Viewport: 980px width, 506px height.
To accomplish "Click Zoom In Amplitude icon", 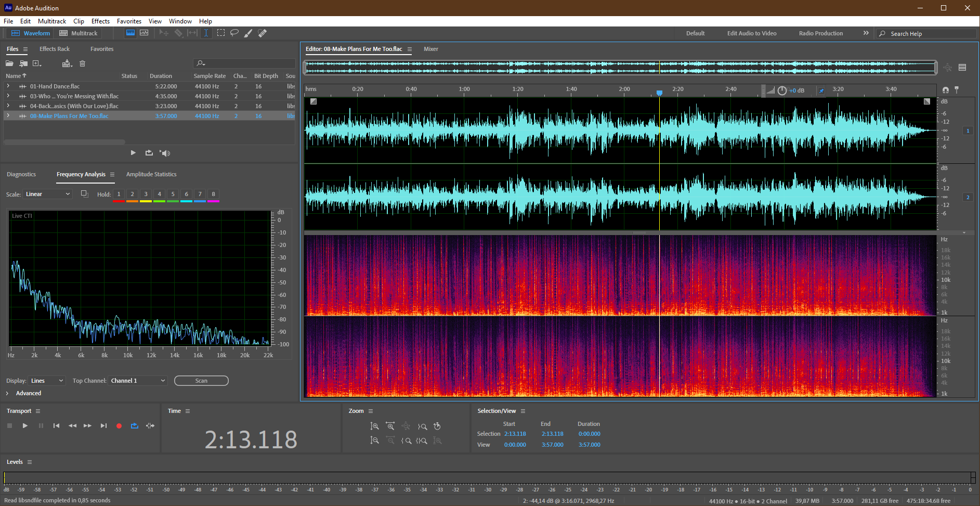I will (x=374, y=426).
